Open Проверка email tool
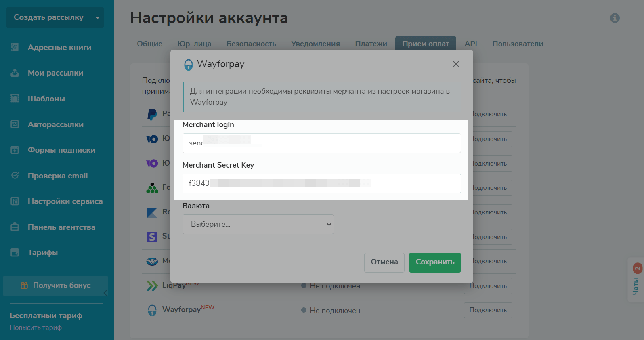This screenshot has height=340, width=644. pos(57,176)
